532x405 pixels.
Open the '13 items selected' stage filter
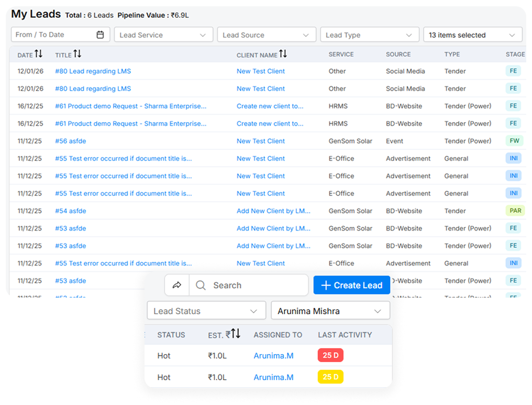[472, 34]
